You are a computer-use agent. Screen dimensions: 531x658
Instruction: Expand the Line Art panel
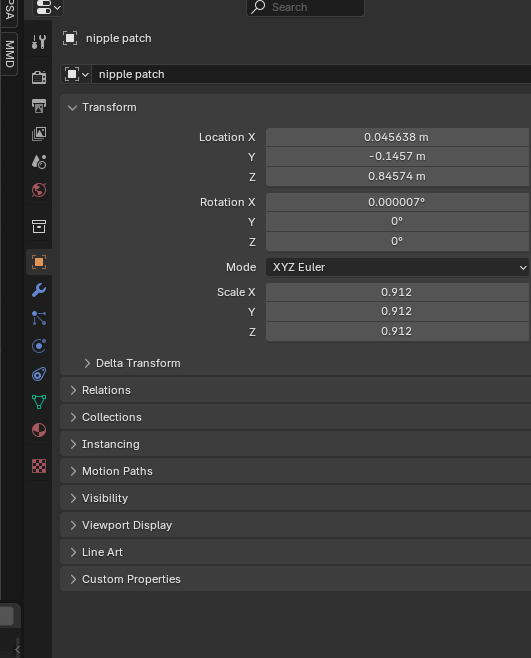73,552
